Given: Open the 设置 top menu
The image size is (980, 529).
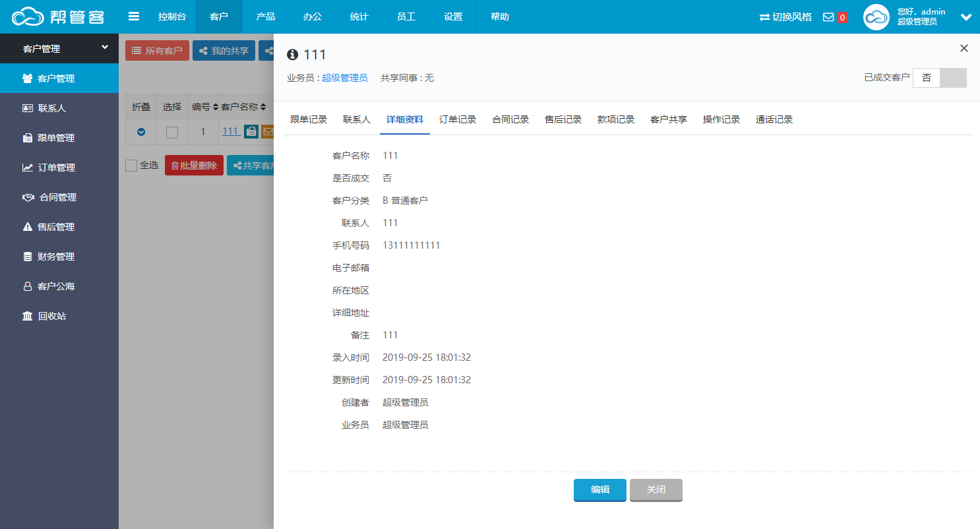Looking at the screenshot, I should pos(453,16).
